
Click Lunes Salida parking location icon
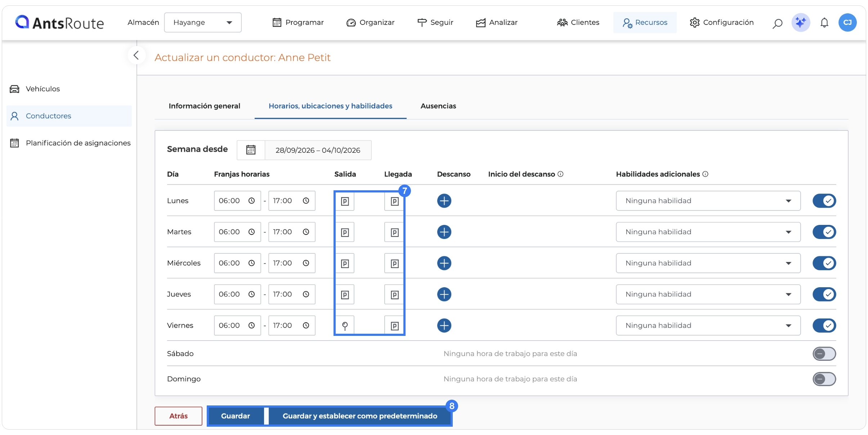[345, 201]
